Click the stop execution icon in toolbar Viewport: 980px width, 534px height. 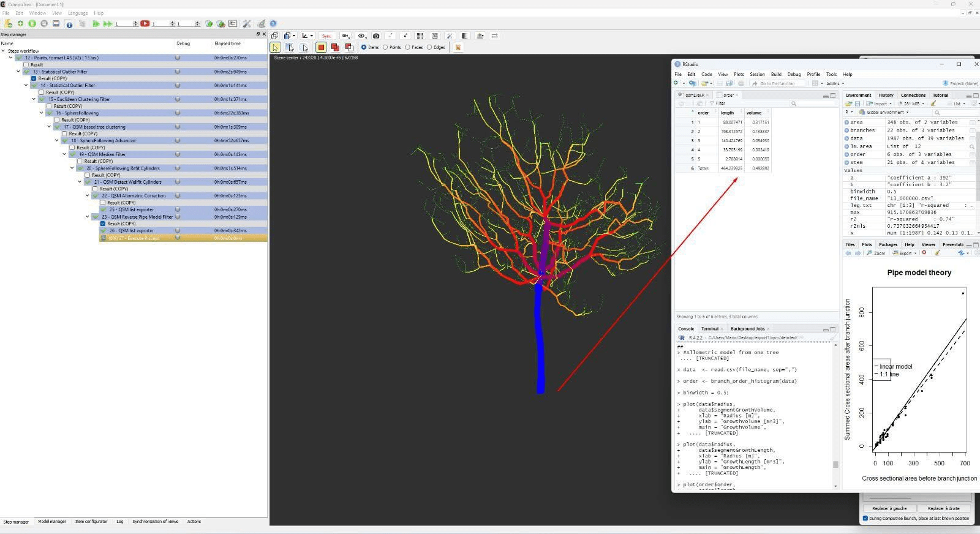(x=44, y=24)
